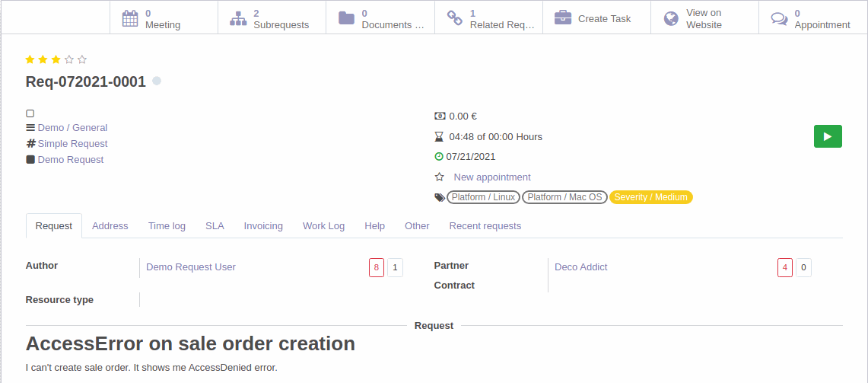Set priority to first star

[30, 59]
